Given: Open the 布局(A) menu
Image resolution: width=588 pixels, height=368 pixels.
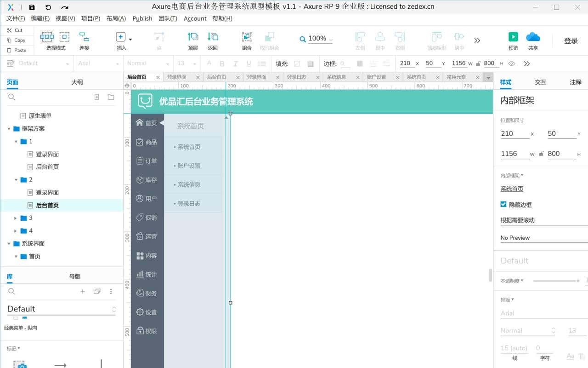Looking at the screenshot, I should (116, 18).
